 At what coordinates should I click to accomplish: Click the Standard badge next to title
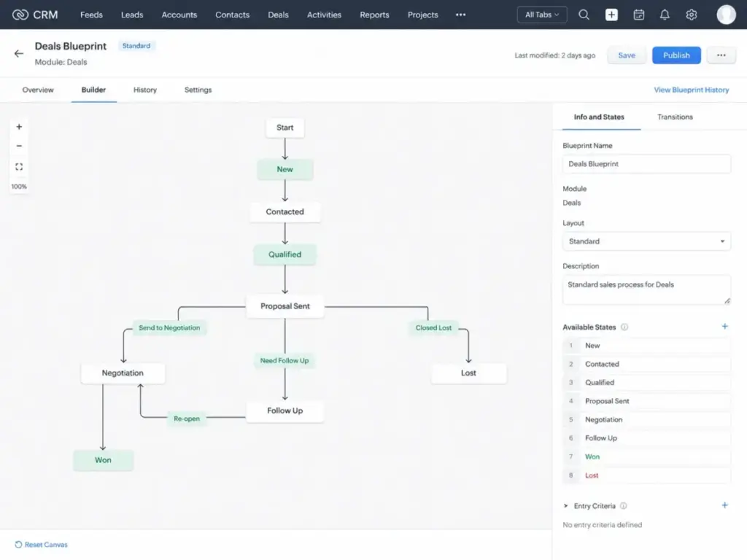pyautogui.click(x=136, y=46)
